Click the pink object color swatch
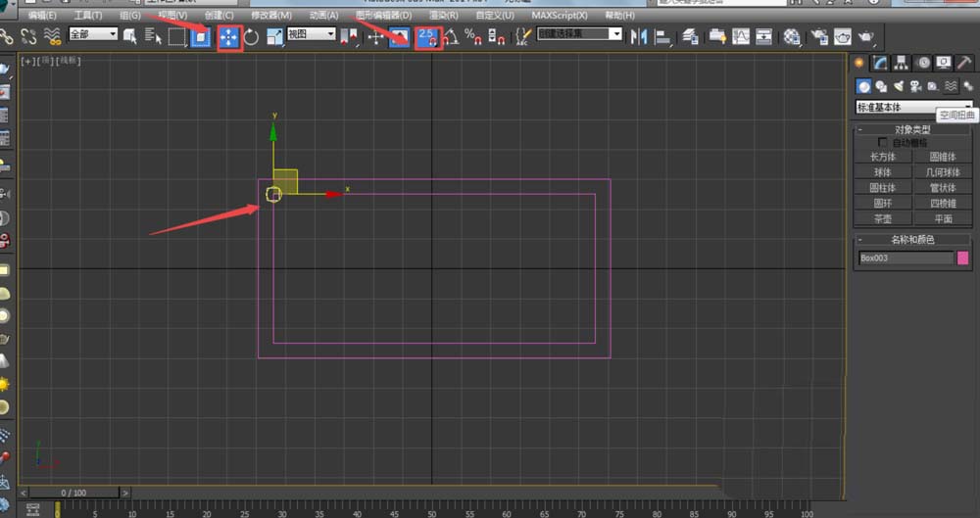 [962, 259]
